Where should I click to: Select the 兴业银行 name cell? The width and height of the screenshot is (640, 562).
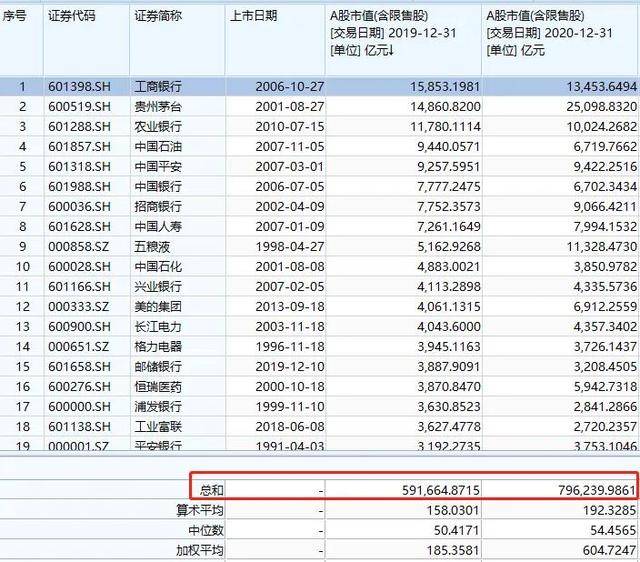[158, 287]
